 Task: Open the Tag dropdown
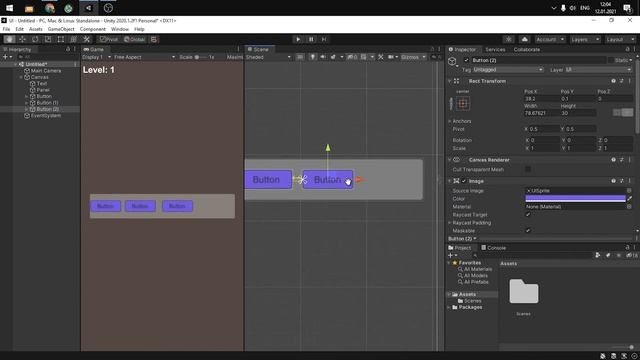508,70
